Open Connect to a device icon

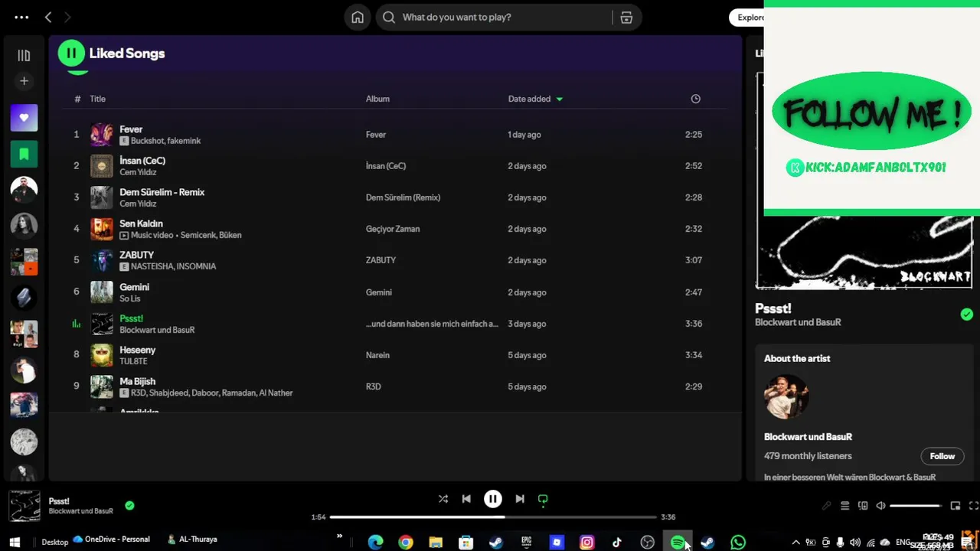pyautogui.click(x=863, y=506)
